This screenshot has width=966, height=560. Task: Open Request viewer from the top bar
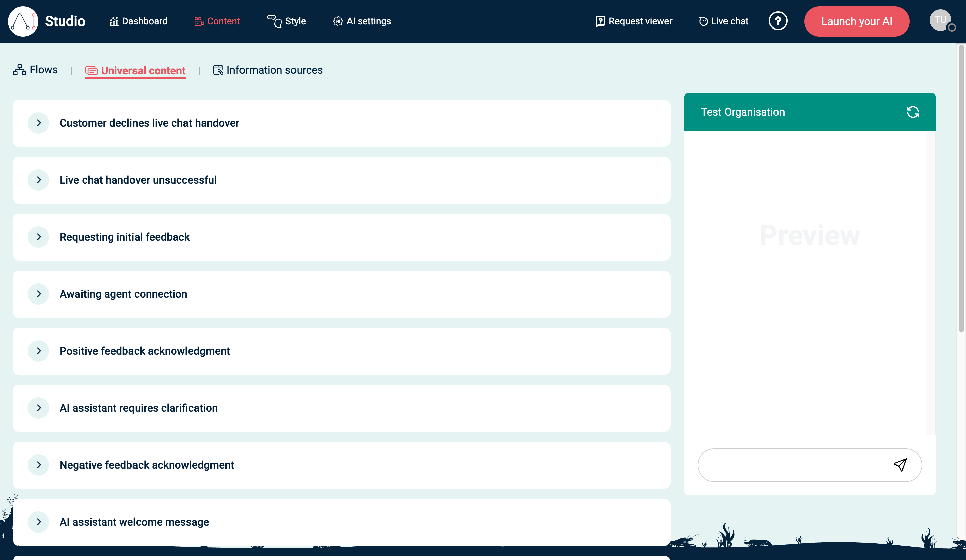(x=634, y=21)
